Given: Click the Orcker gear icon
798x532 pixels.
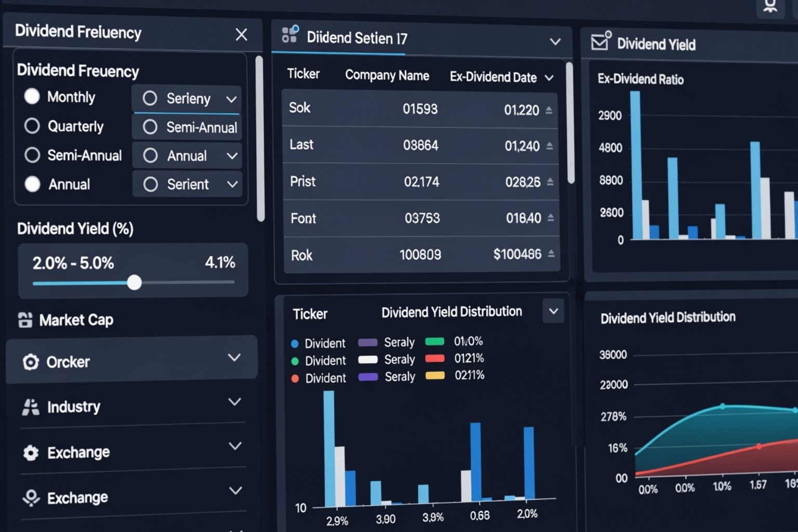Looking at the screenshot, I should pos(31,362).
